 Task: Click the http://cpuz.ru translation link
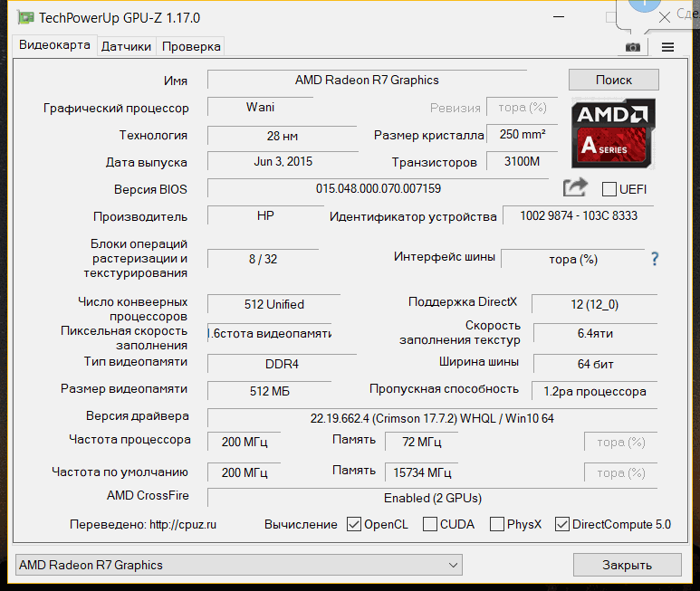(182, 524)
